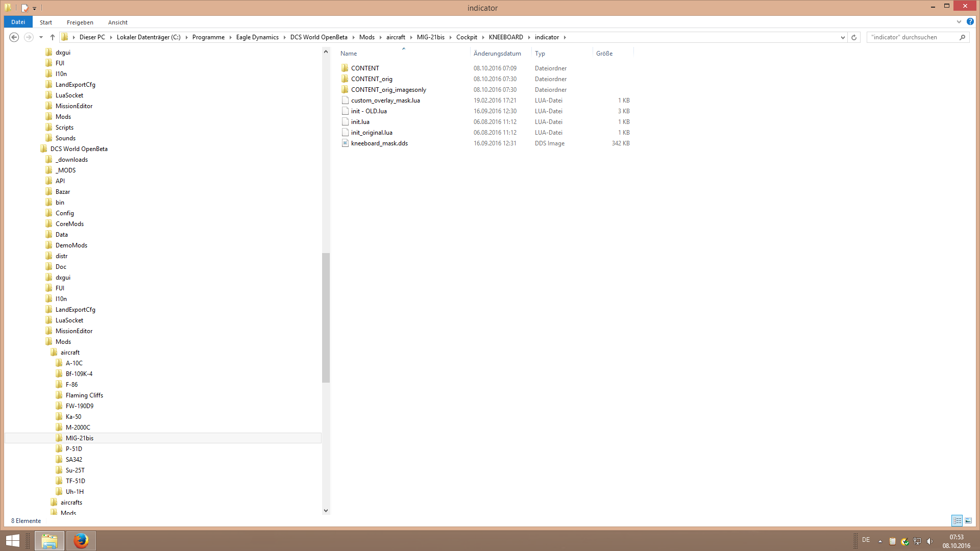Switch to Large icons view button
The image size is (980, 551).
[x=968, y=520]
